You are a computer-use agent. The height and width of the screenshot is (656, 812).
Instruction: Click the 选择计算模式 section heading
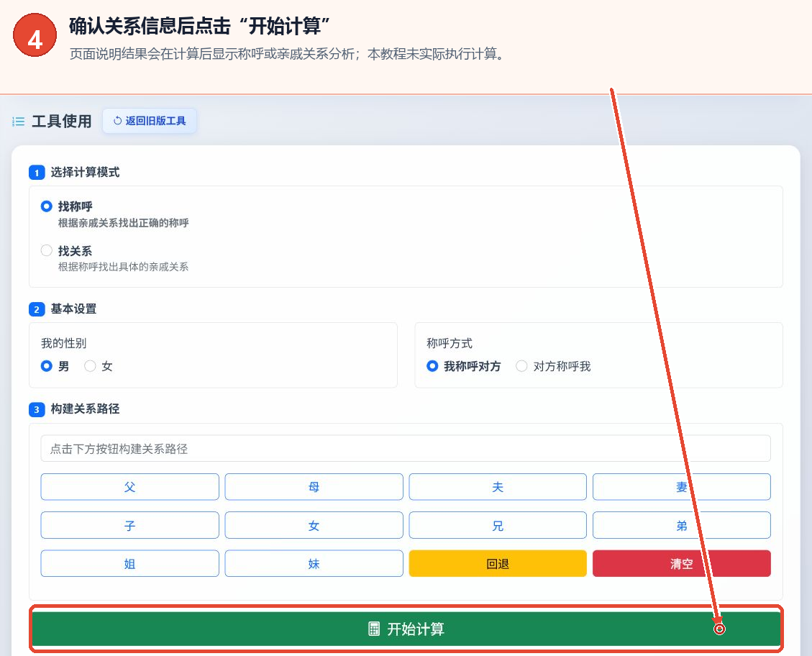click(x=85, y=172)
